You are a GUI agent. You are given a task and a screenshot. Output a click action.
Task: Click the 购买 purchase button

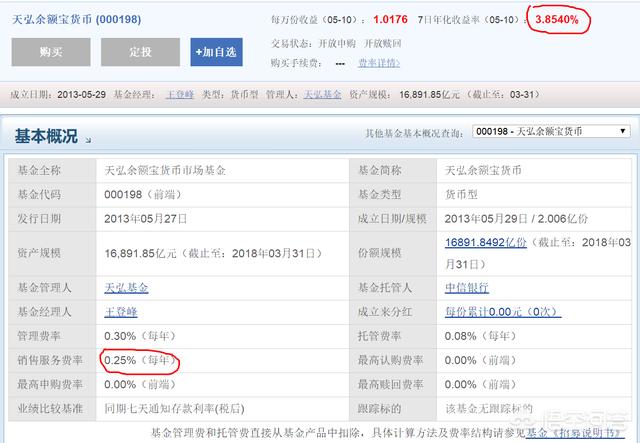51,52
